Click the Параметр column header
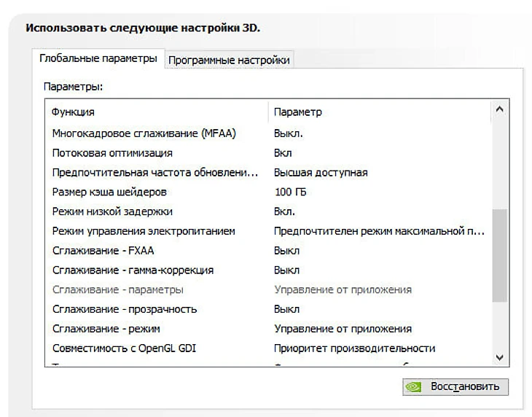Screen dimensions: 532x417 (297, 112)
